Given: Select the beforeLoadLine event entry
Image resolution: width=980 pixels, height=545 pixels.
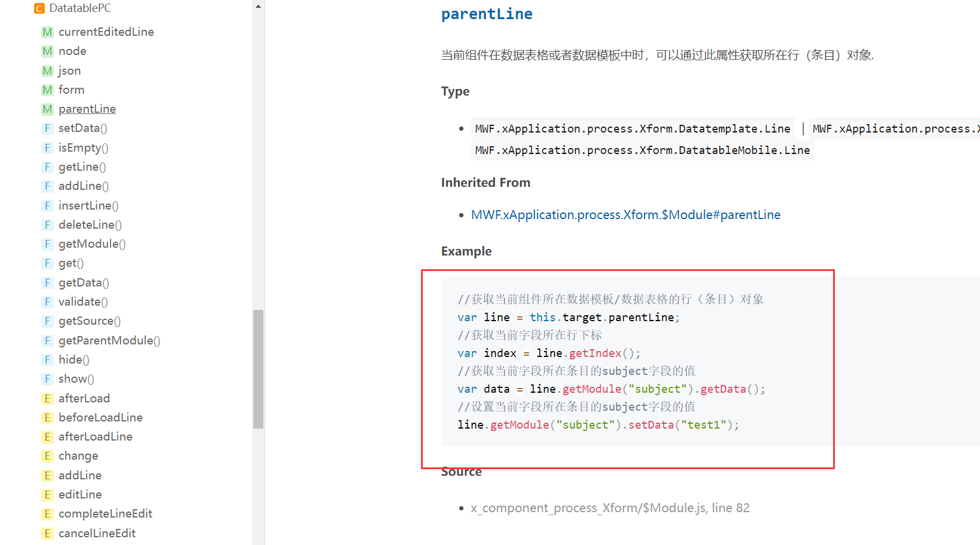Looking at the screenshot, I should (100, 418).
